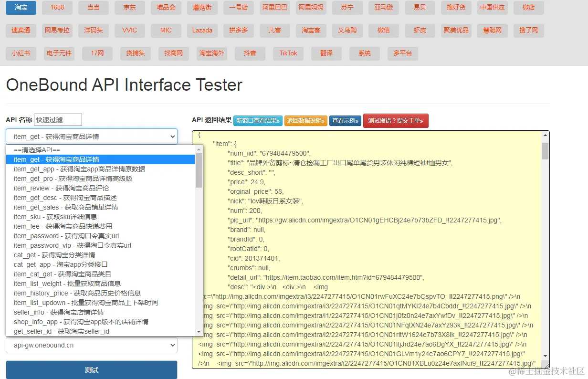Open the 虾皮 platform tab

point(420,30)
